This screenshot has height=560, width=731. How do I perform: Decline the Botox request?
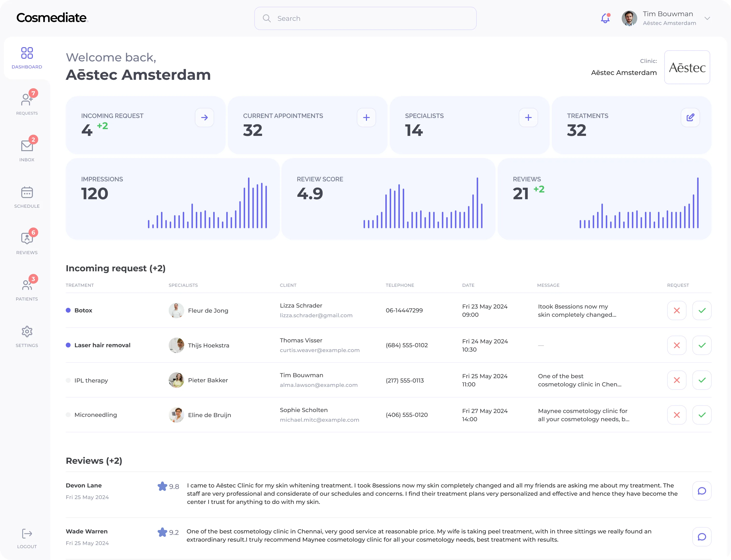pos(677,310)
